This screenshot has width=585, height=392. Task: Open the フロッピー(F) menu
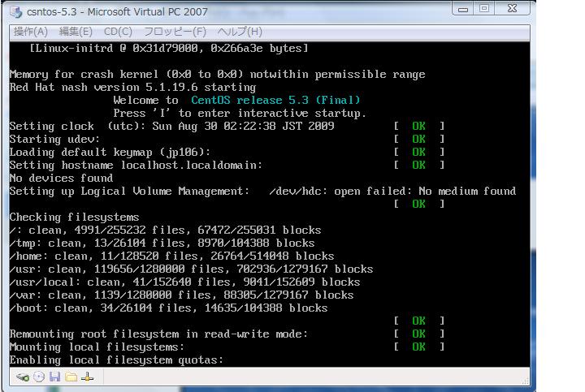[175, 32]
